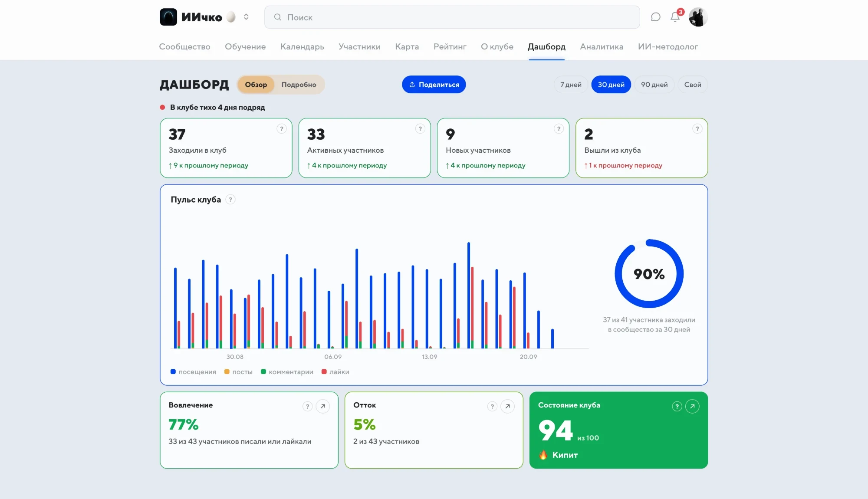Open the Аналитика tab

(602, 46)
